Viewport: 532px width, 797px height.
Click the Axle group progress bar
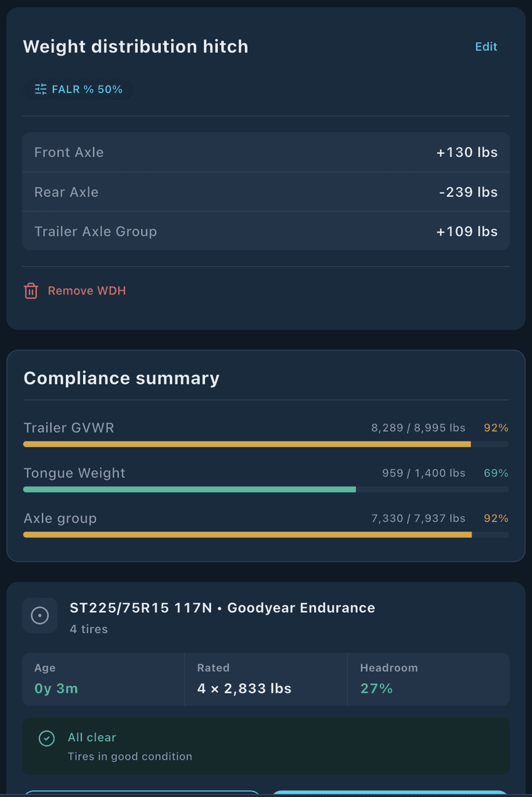pos(266,535)
